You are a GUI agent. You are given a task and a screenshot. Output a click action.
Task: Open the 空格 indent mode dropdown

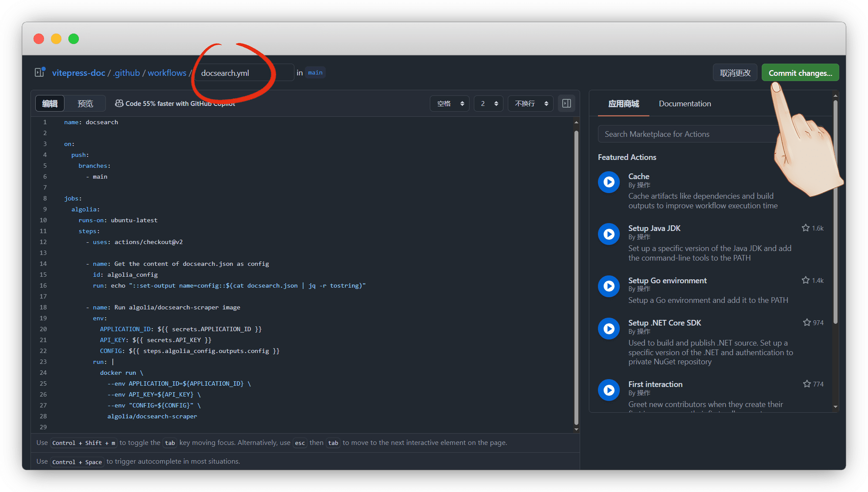click(449, 103)
